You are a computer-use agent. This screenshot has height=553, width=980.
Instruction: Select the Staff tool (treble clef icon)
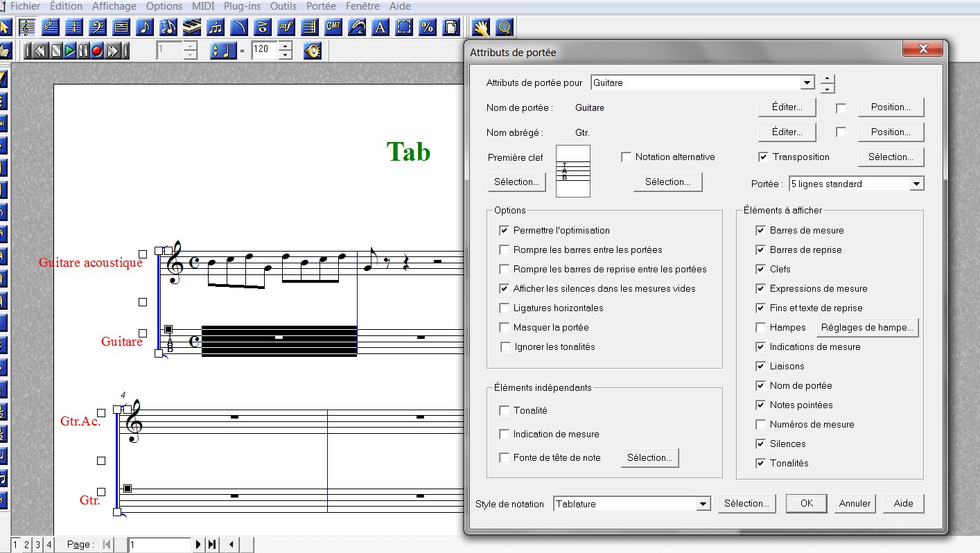point(27,28)
